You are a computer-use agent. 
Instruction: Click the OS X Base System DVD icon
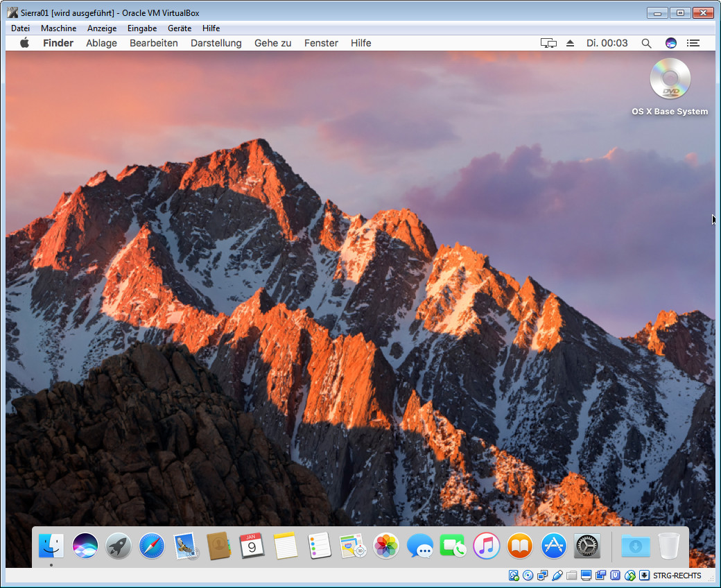(x=670, y=79)
